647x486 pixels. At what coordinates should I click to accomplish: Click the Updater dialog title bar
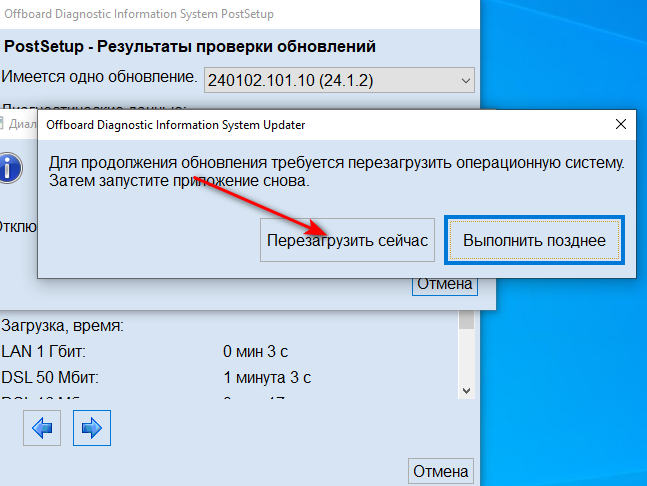(x=300, y=125)
